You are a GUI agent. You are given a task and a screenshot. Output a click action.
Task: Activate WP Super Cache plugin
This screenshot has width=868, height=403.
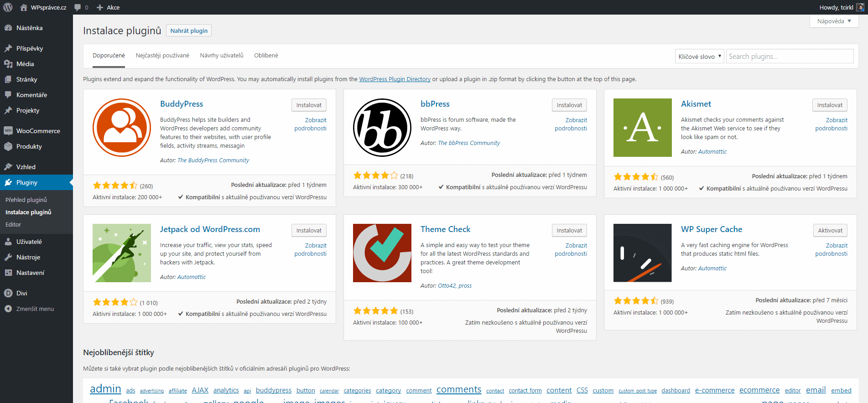point(830,230)
